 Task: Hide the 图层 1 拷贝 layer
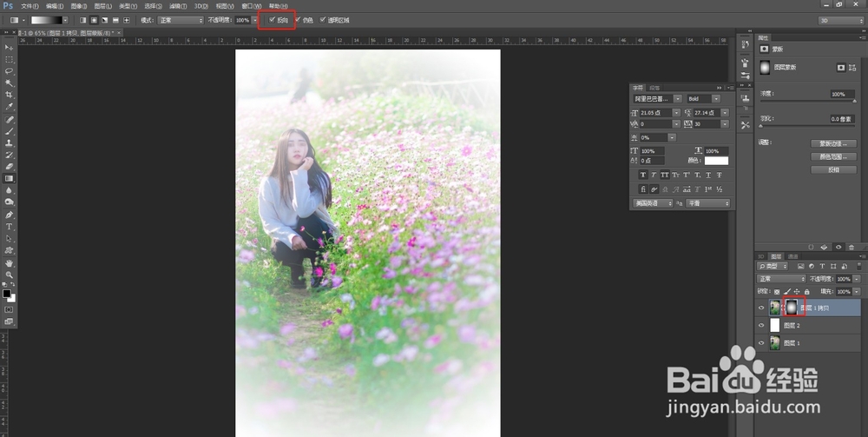(761, 308)
